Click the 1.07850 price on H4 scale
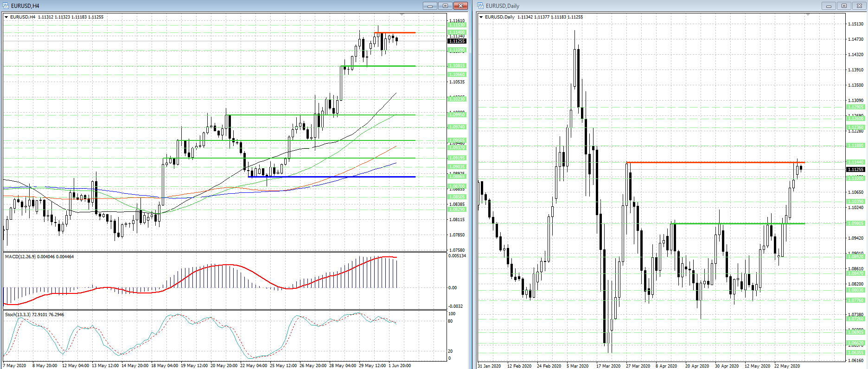 [x=457, y=235]
